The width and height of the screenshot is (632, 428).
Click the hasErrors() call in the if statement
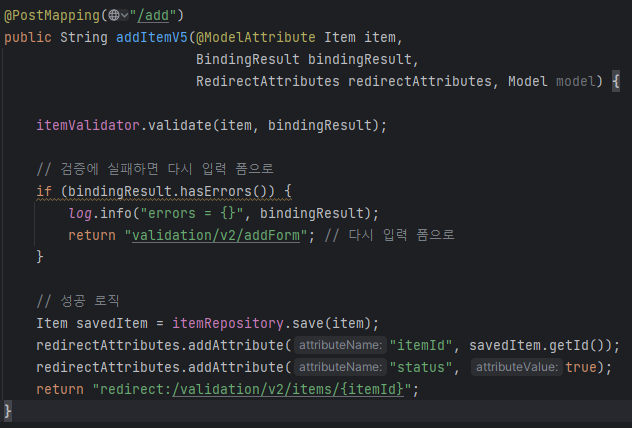tap(223, 191)
